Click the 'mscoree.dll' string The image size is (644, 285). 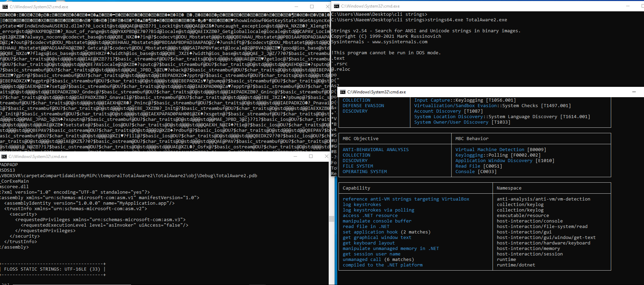point(14,187)
